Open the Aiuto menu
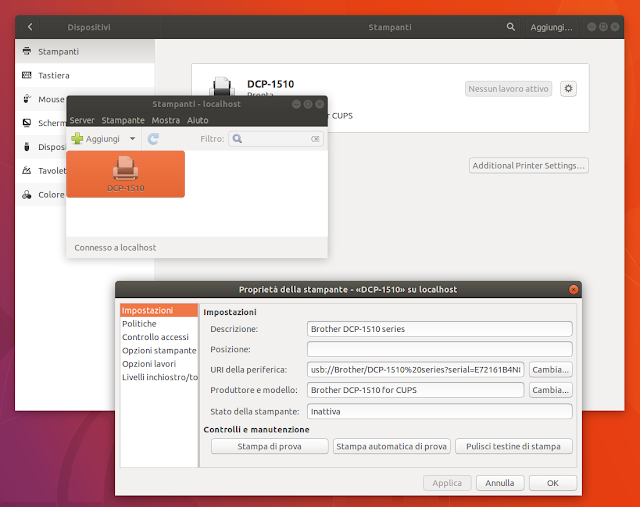The width and height of the screenshot is (640, 507). [198, 120]
